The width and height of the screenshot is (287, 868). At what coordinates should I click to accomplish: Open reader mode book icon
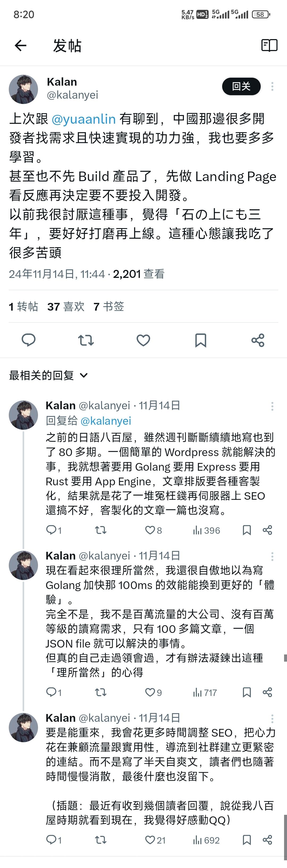click(269, 45)
